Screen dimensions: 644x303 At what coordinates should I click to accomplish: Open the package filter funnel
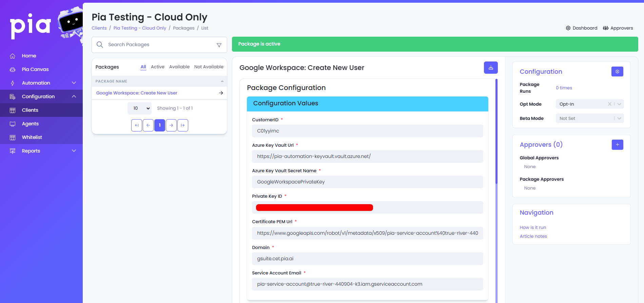(219, 45)
